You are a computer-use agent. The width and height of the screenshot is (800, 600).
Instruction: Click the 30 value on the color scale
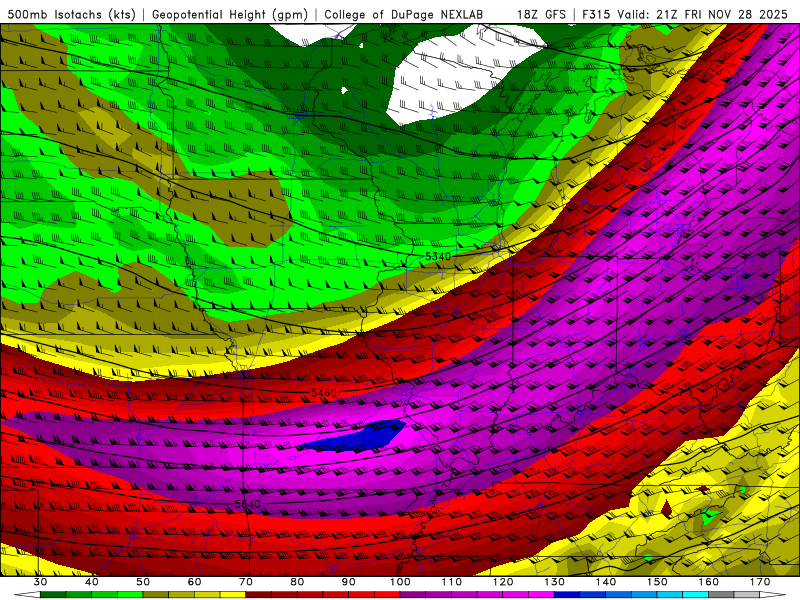[x=40, y=582]
